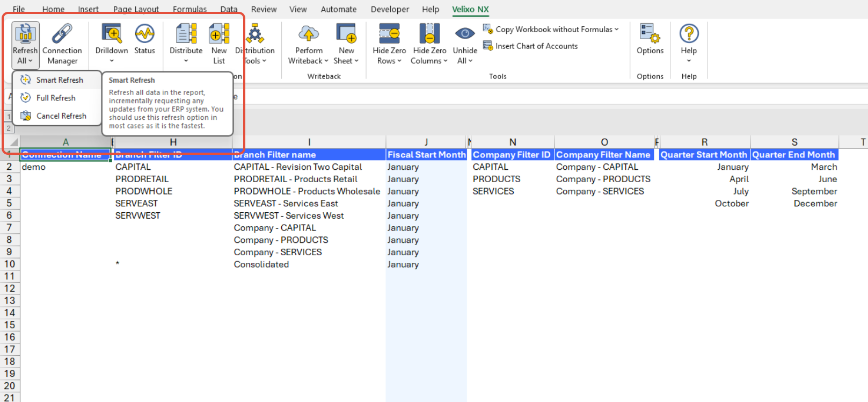The image size is (868, 402).
Task: Expand the Unhide All dropdown arrow
Action: click(471, 61)
